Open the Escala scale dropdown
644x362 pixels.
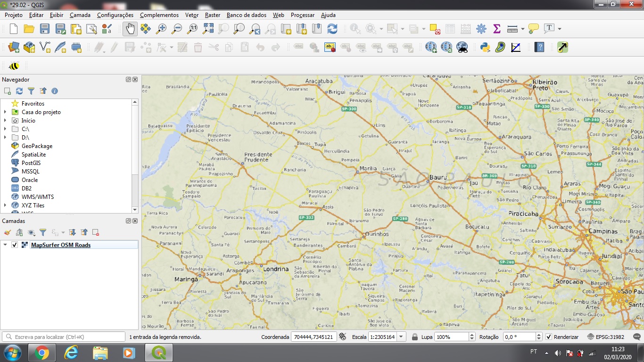(x=401, y=337)
